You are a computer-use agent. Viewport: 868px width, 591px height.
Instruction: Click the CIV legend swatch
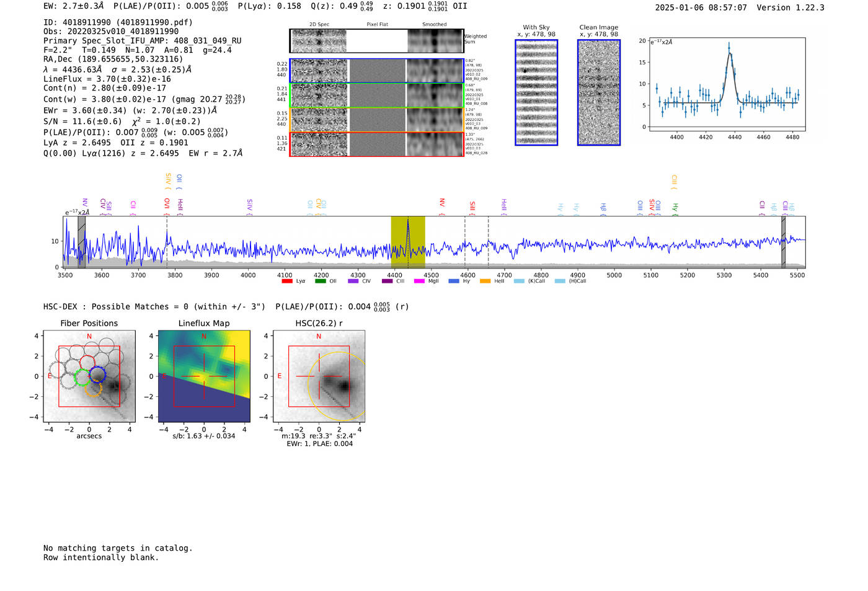353,282
